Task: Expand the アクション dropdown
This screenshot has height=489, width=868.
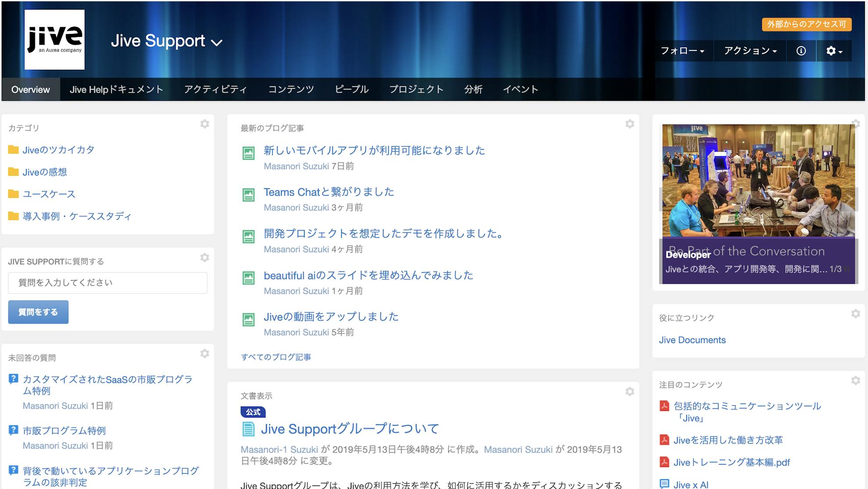Action: tap(750, 51)
